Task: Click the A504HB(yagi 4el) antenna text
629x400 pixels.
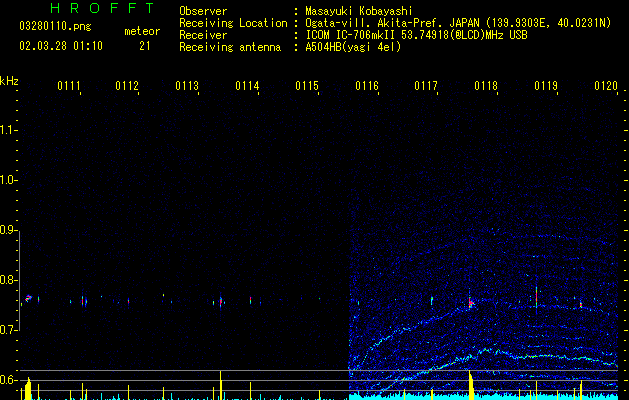Action: [x=353, y=47]
